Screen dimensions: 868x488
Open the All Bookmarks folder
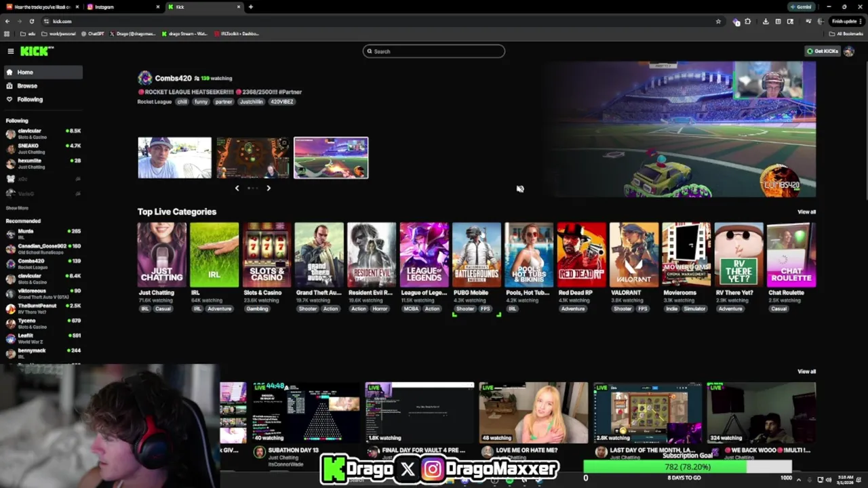point(846,33)
